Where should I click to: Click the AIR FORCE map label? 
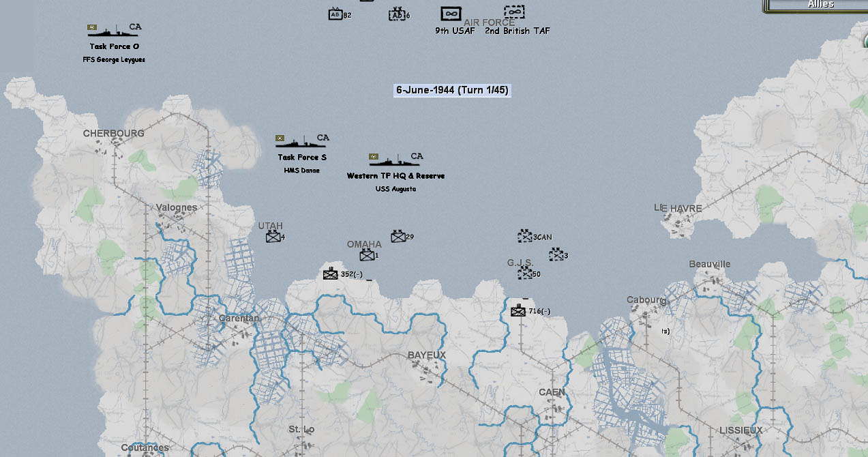click(490, 23)
